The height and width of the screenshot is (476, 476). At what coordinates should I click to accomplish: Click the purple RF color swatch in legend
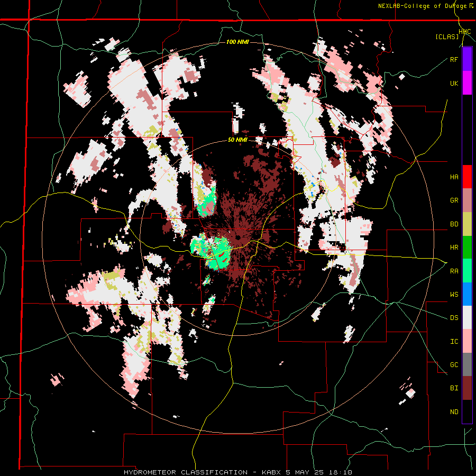pos(467,59)
